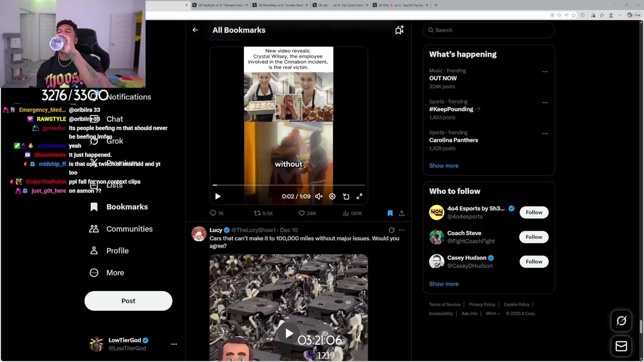The image size is (644, 362).
Task: Open Grok explain icon on Lucy's post
Action: (x=391, y=230)
